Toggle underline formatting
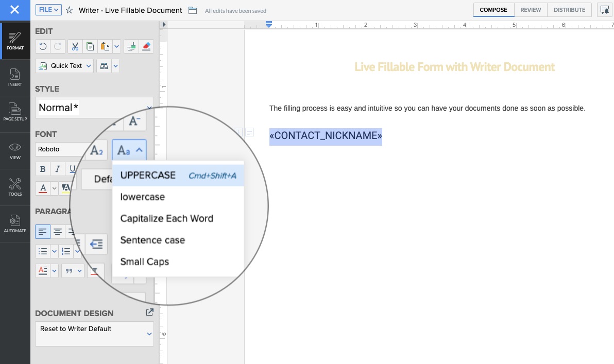The image size is (614, 364). [72, 169]
